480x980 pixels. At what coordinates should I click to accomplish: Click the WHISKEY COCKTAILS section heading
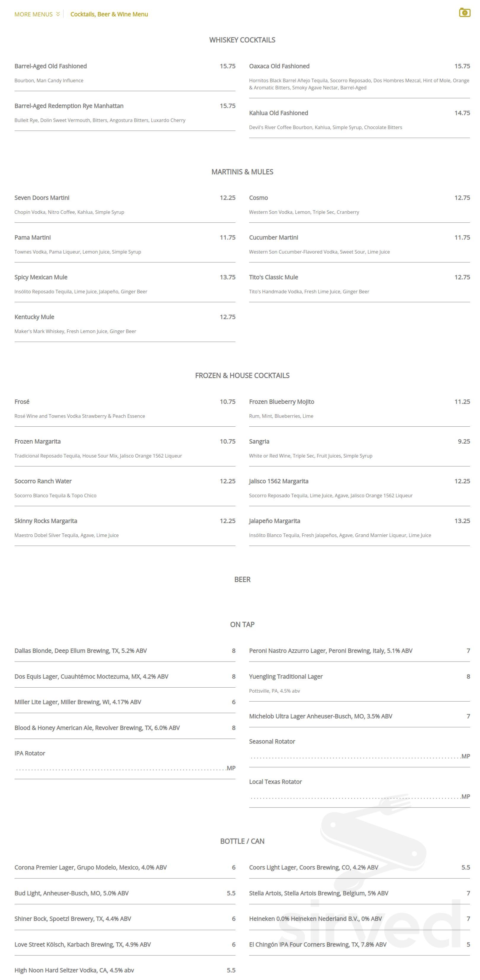tap(242, 39)
